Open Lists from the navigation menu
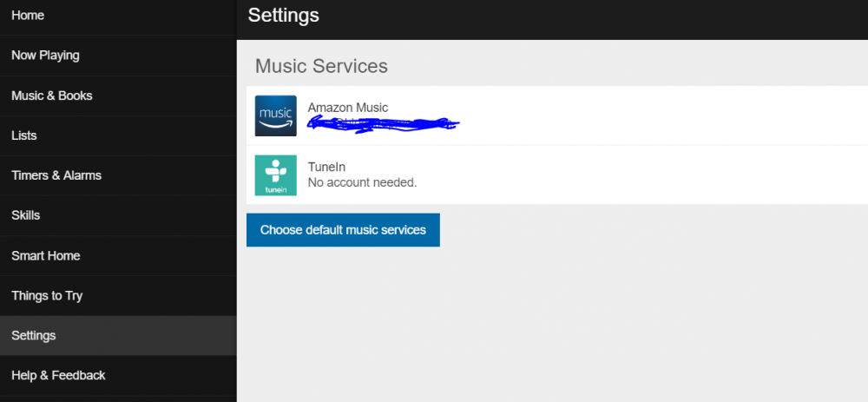This screenshot has width=868, height=402. (x=24, y=135)
